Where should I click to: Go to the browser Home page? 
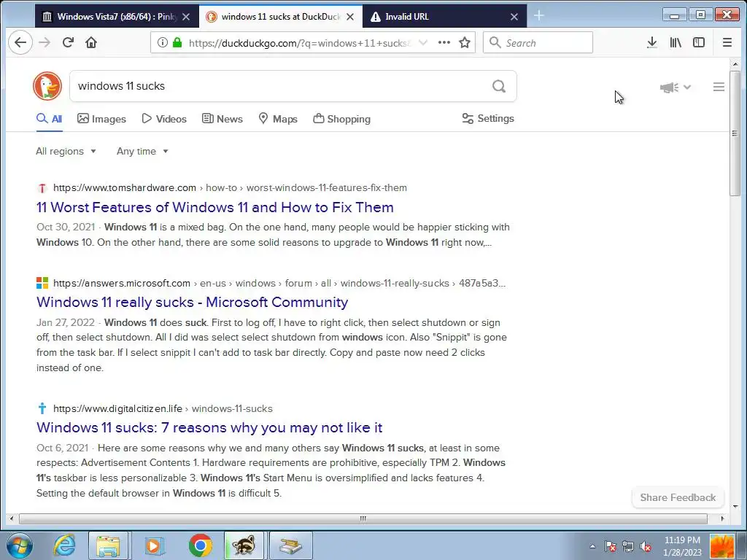[x=91, y=42]
